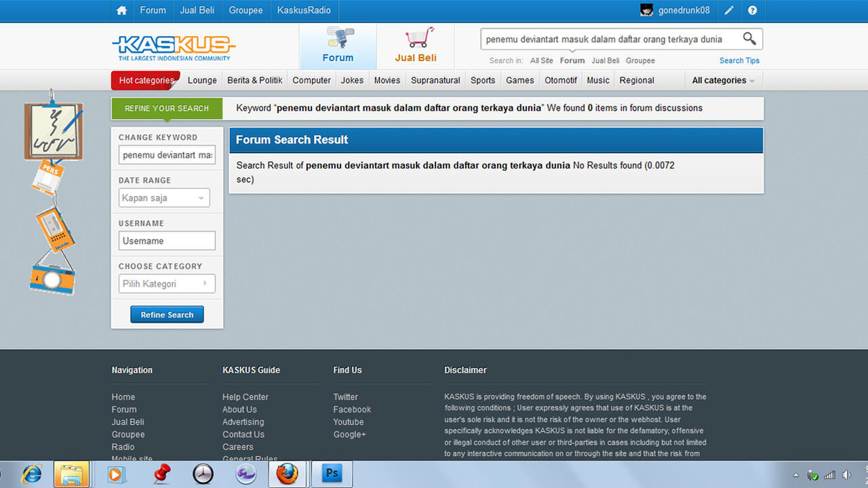Click the Refine Search button
868x488 pixels.
(x=167, y=314)
